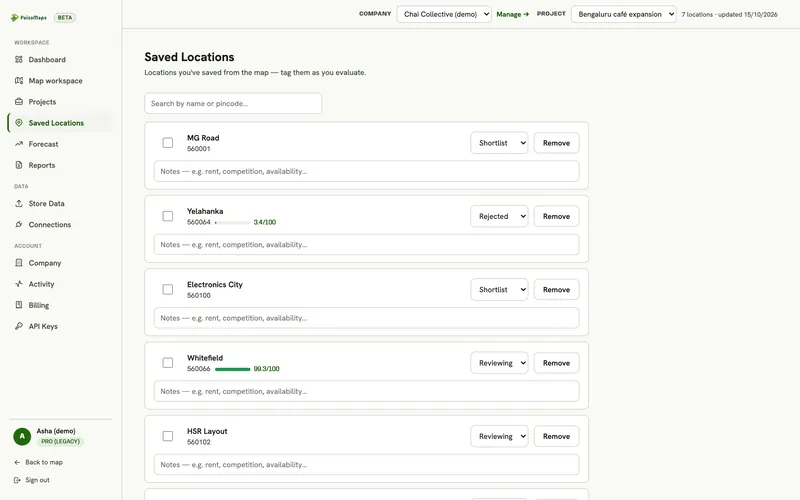The height and width of the screenshot is (500, 800).
Task: Go to Dashboard in sidebar
Action: tap(59, 59)
